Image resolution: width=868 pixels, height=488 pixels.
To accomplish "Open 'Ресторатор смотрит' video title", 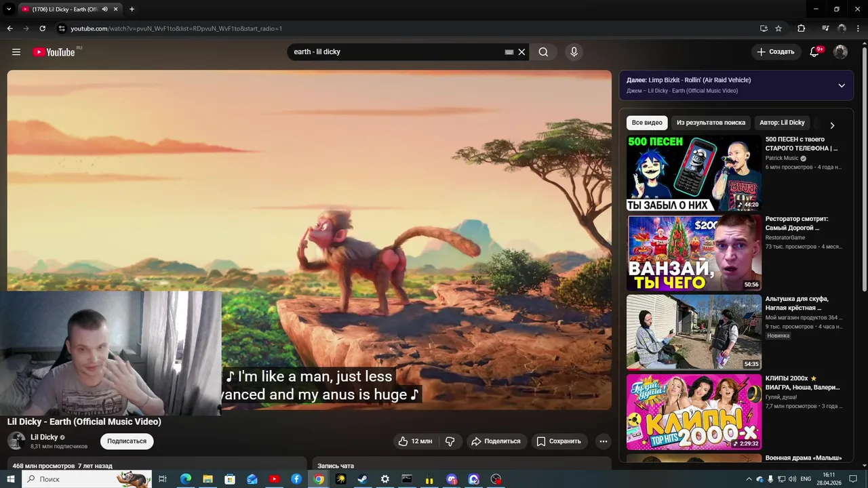I will point(797,224).
